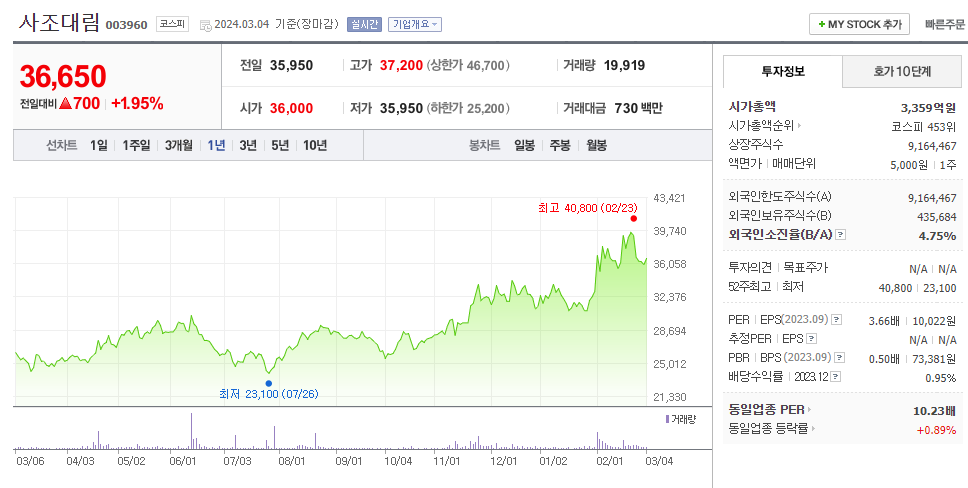Select the 5년 line chart period

tap(280, 145)
